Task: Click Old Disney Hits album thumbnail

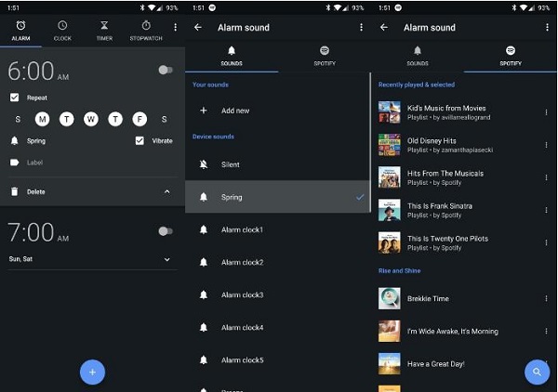Action: [x=390, y=145]
